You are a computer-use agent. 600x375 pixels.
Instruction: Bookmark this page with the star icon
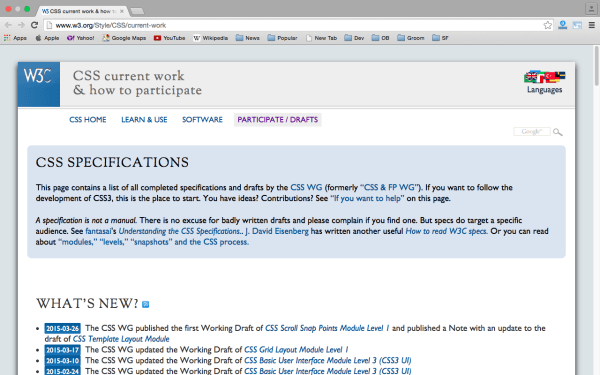pyautogui.click(x=548, y=25)
